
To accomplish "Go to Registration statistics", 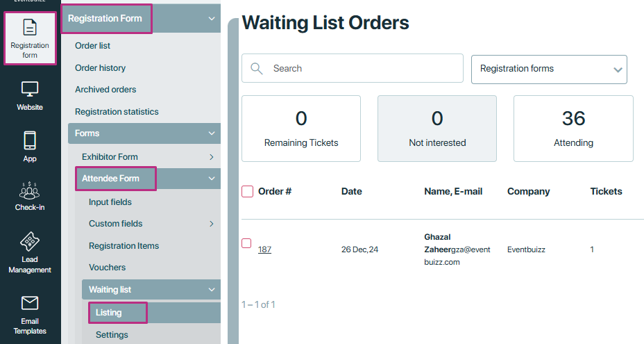I will (x=117, y=111).
